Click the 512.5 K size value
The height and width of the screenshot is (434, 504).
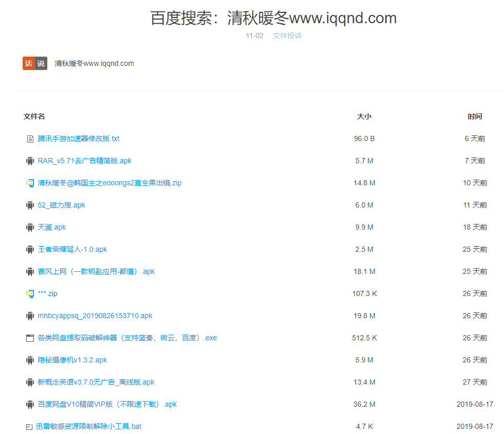365,338
